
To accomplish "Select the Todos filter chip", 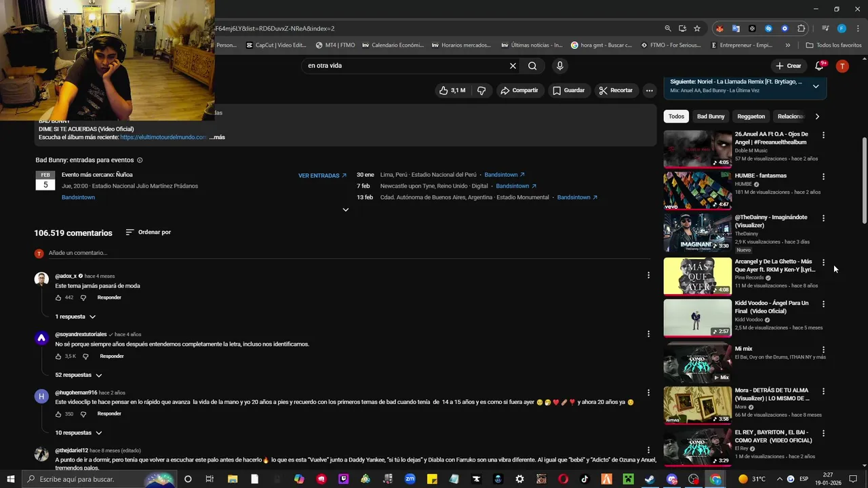I will (x=676, y=117).
